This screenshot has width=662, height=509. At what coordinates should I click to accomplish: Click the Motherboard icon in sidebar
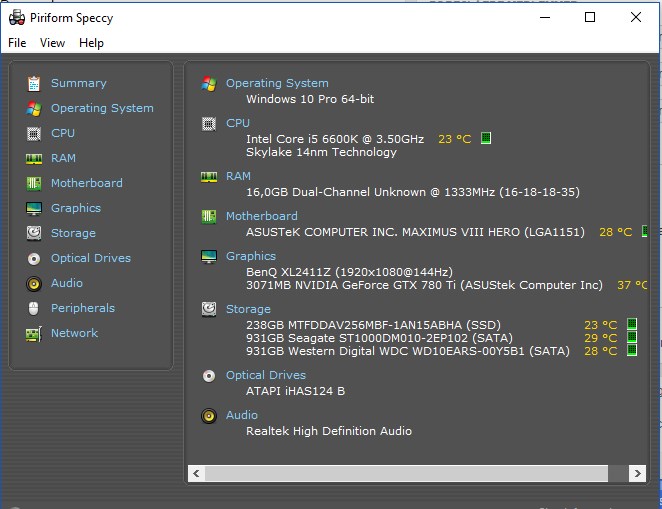pyautogui.click(x=34, y=183)
